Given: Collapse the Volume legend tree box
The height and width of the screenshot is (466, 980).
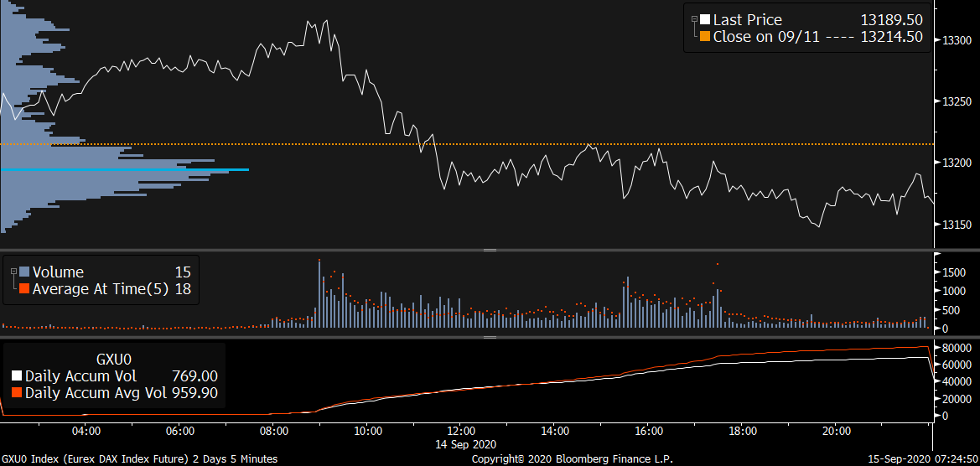Looking at the screenshot, I should [14, 272].
